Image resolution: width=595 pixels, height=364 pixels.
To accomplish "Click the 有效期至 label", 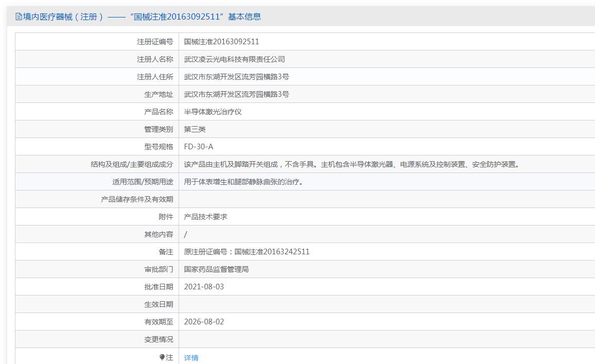I will click(x=159, y=321).
